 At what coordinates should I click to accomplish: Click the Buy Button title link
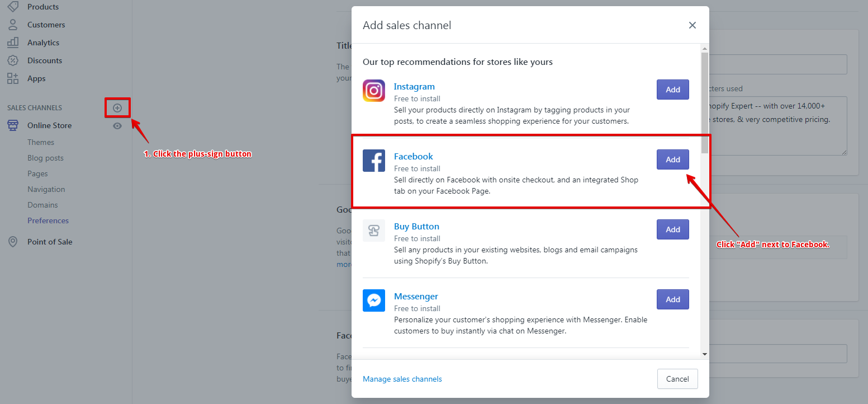(416, 226)
